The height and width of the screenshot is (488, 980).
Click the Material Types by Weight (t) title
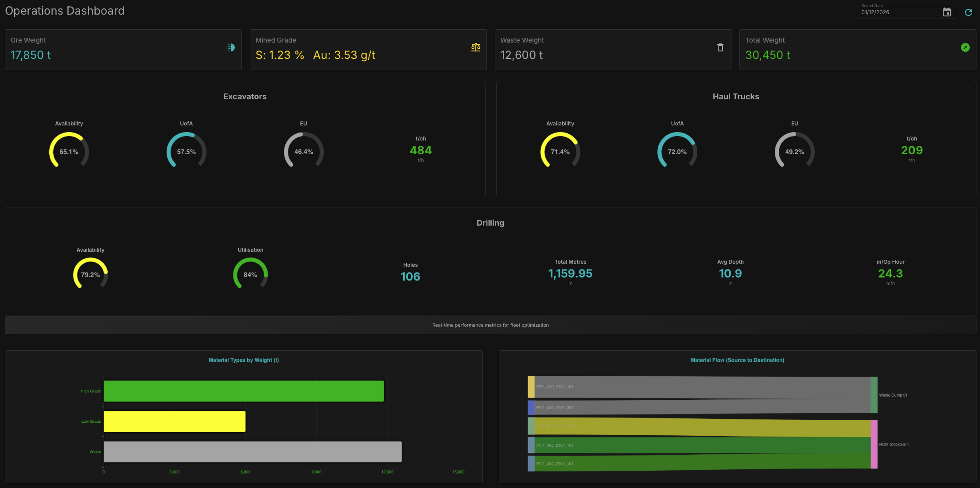pos(244,360)
